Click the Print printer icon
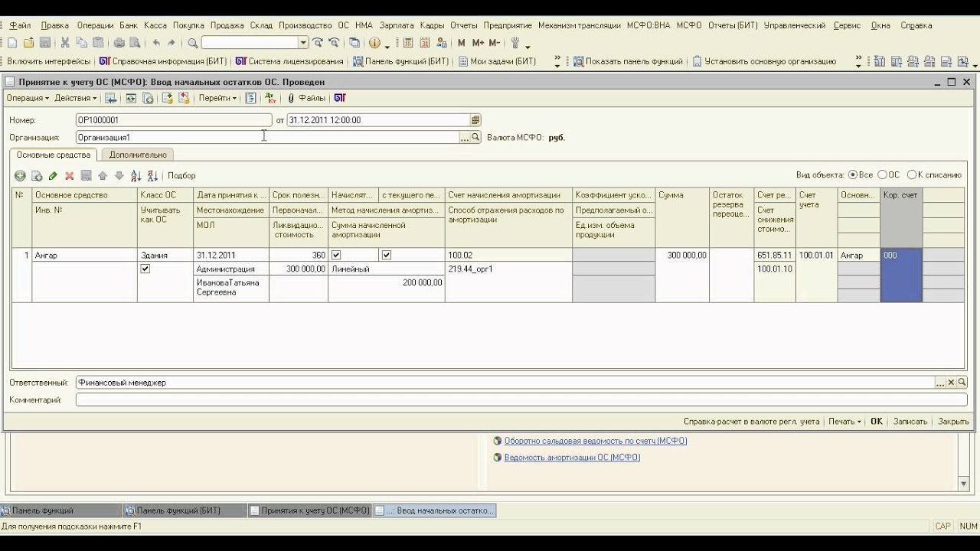 pyautogui.click(x=119, y=43)
